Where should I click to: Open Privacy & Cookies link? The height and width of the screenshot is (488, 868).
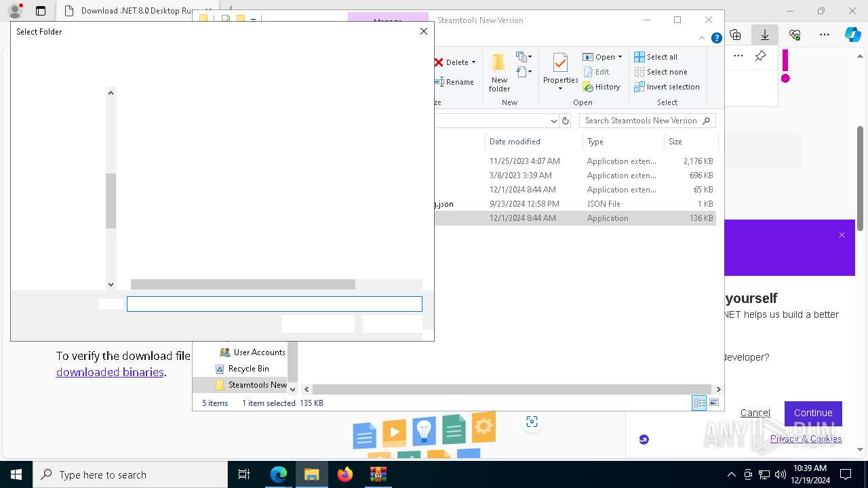pyautogui.click(x=806, y=439)
